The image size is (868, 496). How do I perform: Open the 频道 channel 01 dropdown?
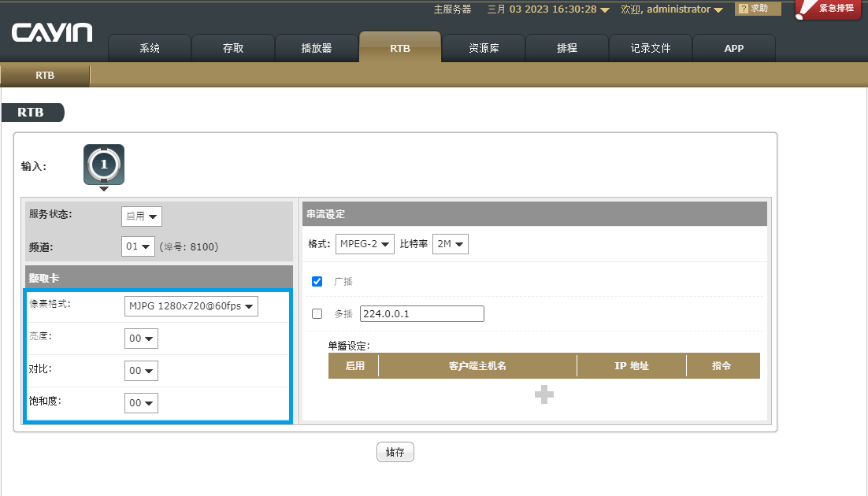click(138, 246)
